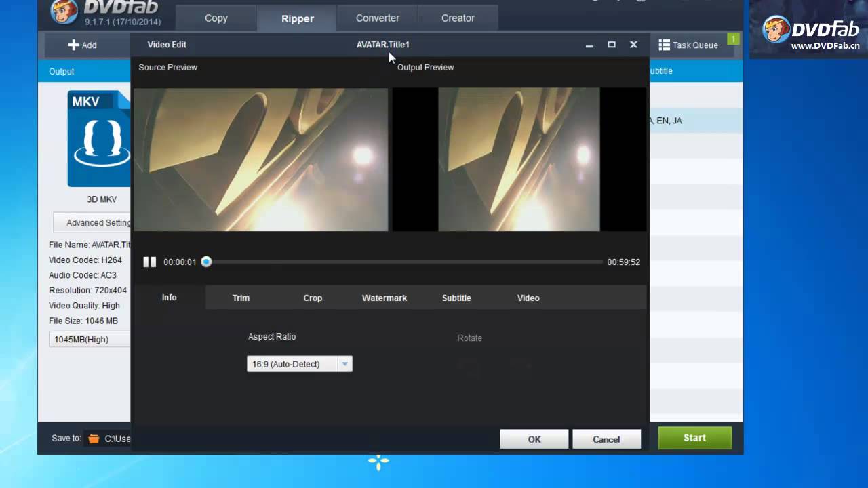Click the "Video Quality: High" text
This screenshot has height=488, width=868.
tap(84, 306)
